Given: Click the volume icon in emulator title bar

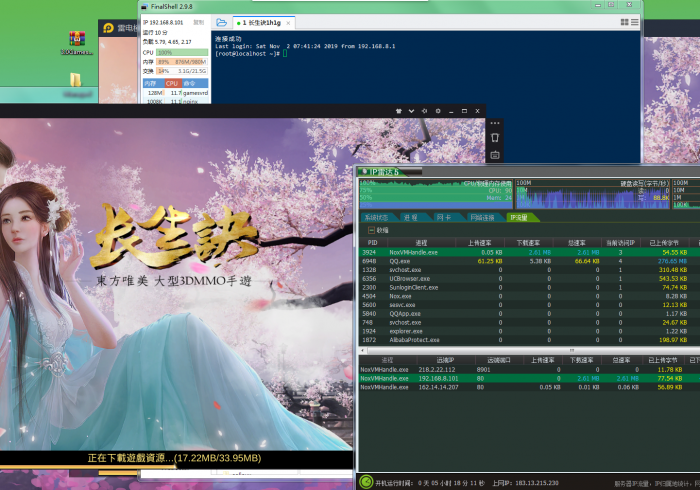Looking at the screenshot, I should click(425, 111).
